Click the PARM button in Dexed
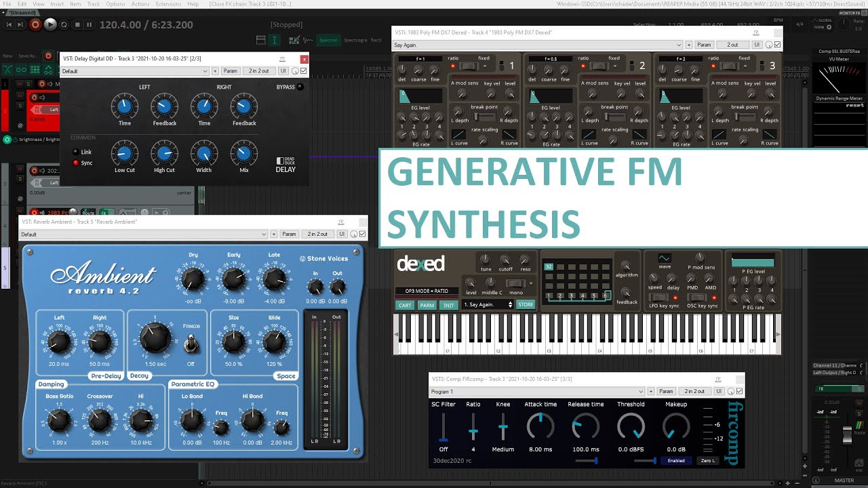Screen dimensions: 868x488 point(427,305)
